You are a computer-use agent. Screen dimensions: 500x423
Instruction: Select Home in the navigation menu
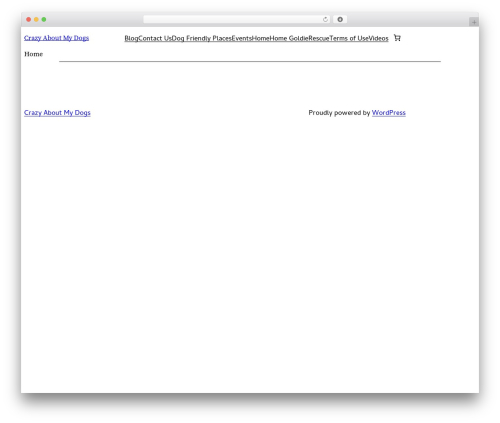[x=260, y=38]
